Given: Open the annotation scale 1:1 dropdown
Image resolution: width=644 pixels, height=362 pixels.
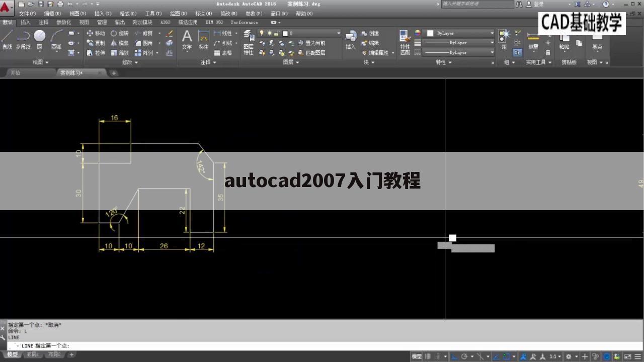Looking at the screenshot, I should 554,356.
